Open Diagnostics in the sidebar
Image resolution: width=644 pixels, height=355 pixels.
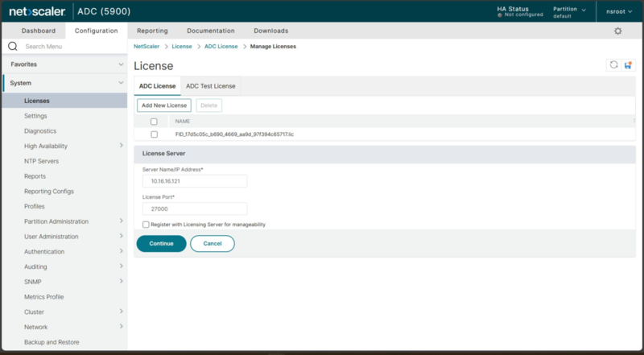pyautogui.click(x=40, y=131)
